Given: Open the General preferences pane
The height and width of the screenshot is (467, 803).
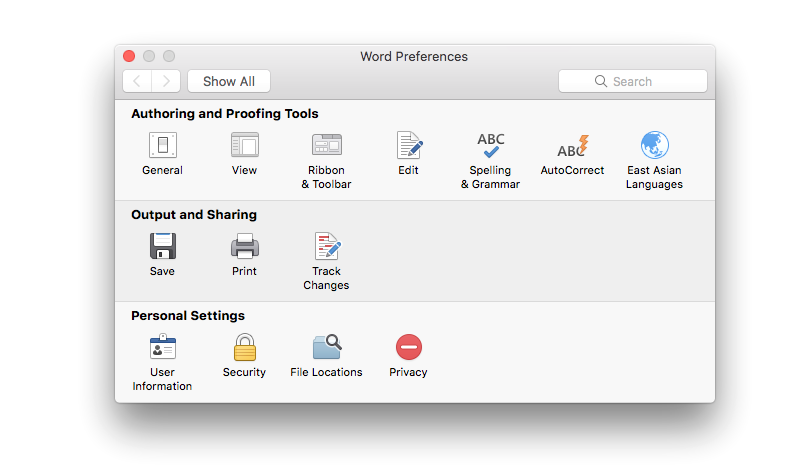Looking at the screenshot, I should coord(162,146).
